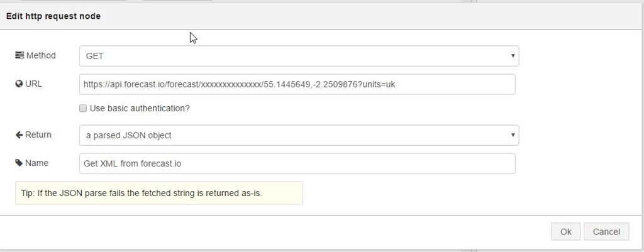Click the Method list icon

[19, 55]
